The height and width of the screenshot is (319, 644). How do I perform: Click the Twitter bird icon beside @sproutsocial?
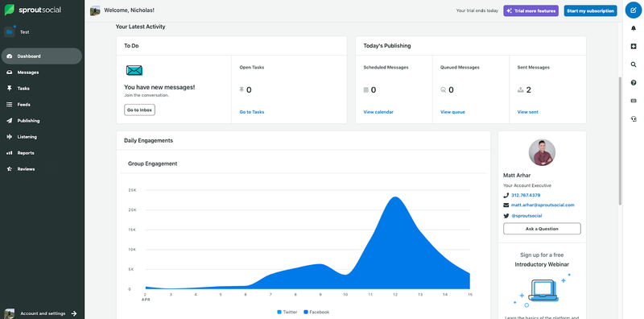click(x=506, y=216)
